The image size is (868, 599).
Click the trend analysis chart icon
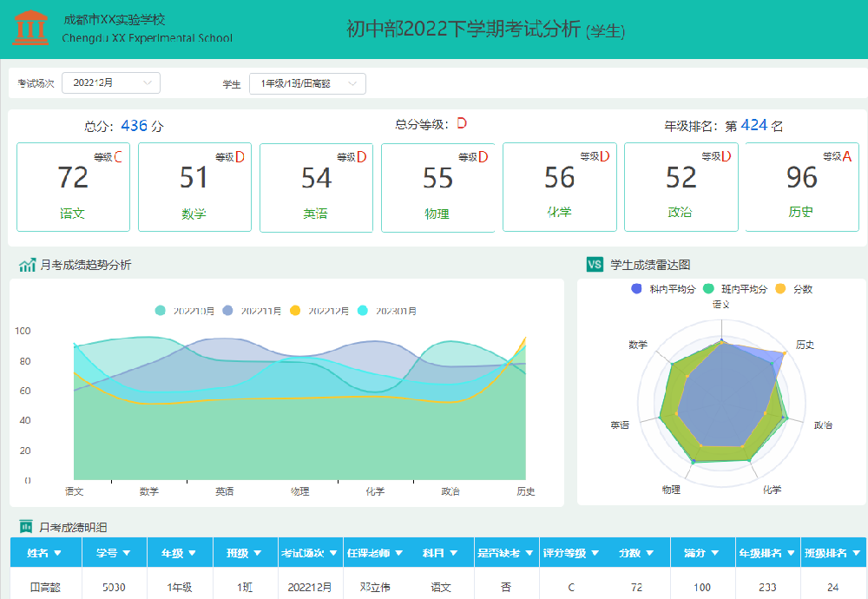pos(27,265)
